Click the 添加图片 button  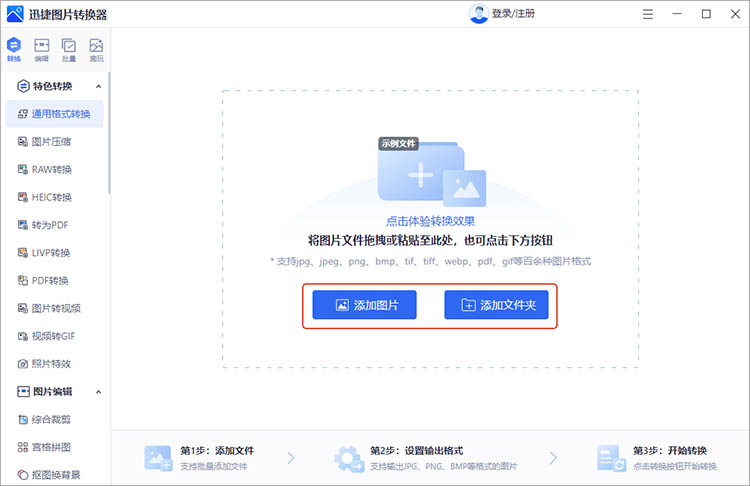tap(364, 305)
